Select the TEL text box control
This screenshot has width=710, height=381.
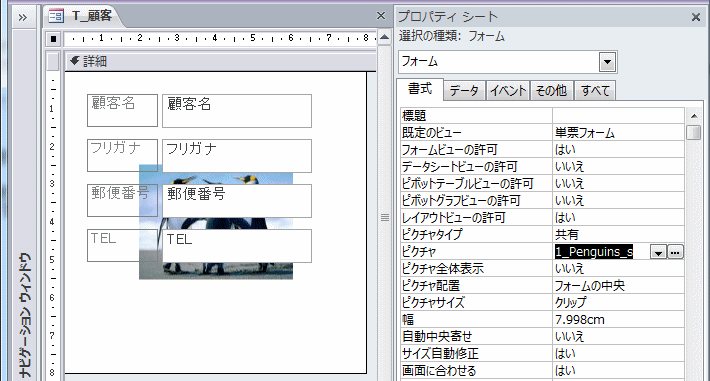237,246
